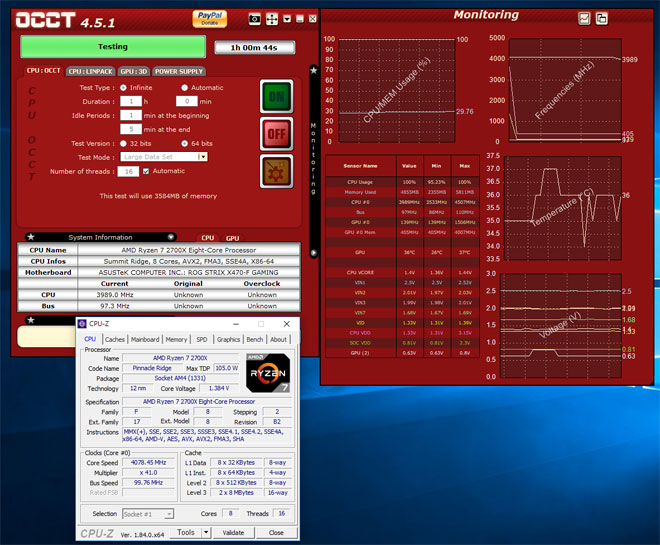Click Memory Used sensor row
The image size is (660, 545).
point(402,192)
